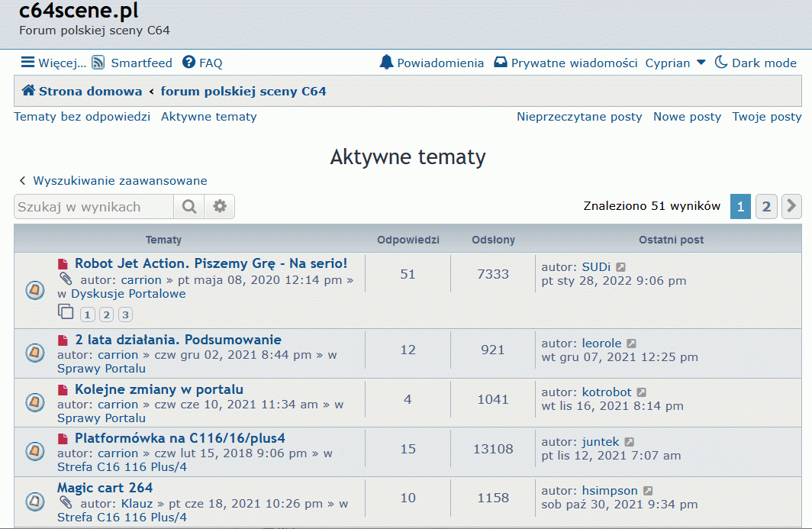Viewport: 812px width, 529px height.
Task: Open Strefa C16 116 Plus/4 under Platformówka
Action: click(x=121, y=467)
